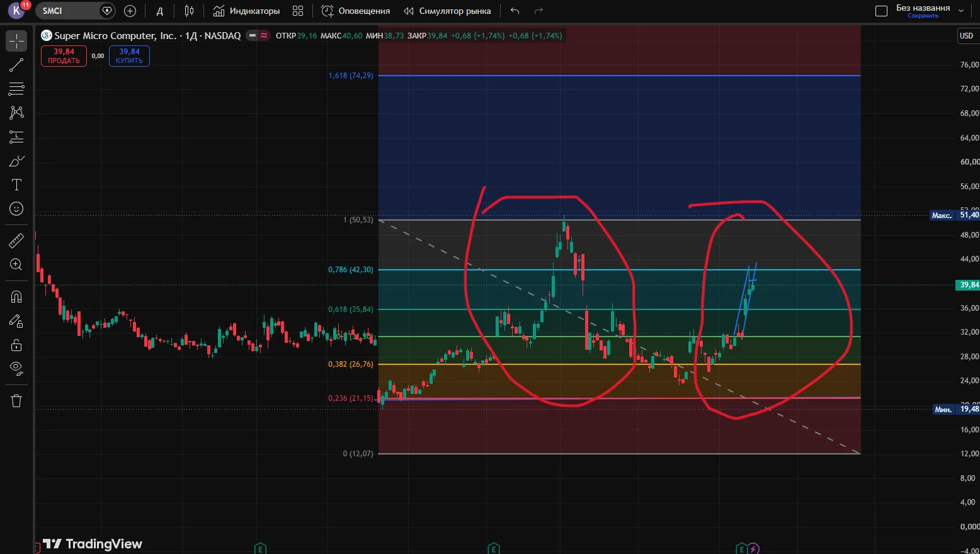The image size is (980, 554).
Task: Hide all drawings with the eye icon
Action: coord(16,369)
